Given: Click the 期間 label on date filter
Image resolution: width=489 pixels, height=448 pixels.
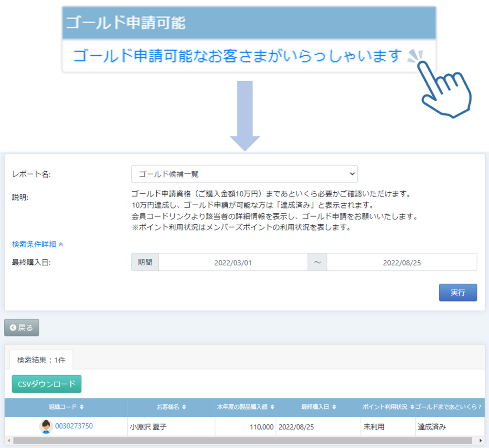Looking at the screenshot, I should [145, 262].
